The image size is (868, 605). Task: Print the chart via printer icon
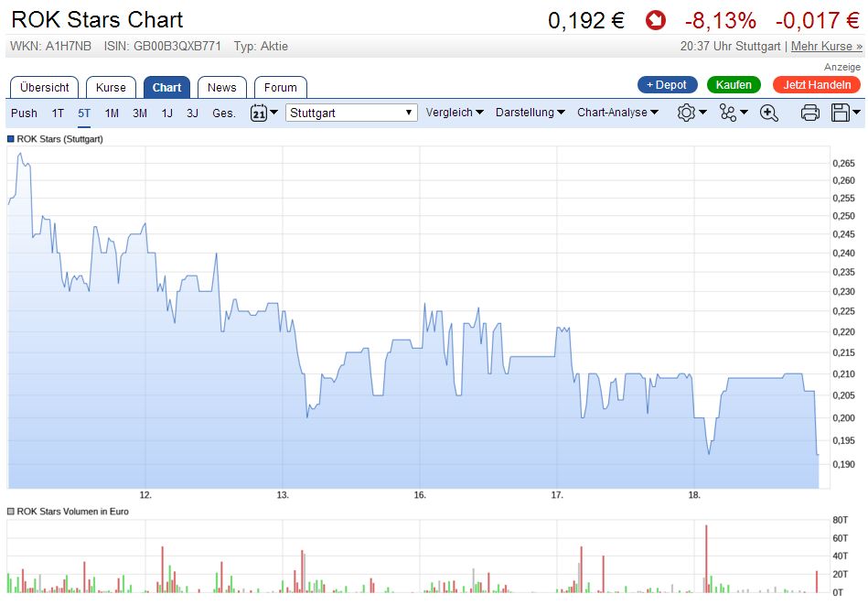coord(809,113)
